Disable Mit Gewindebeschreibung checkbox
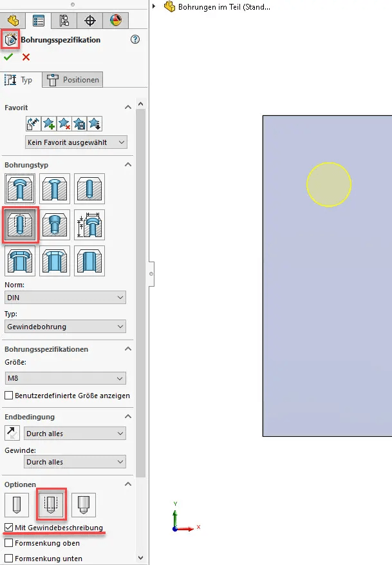The image size is (392, 565). coord(9,528)
